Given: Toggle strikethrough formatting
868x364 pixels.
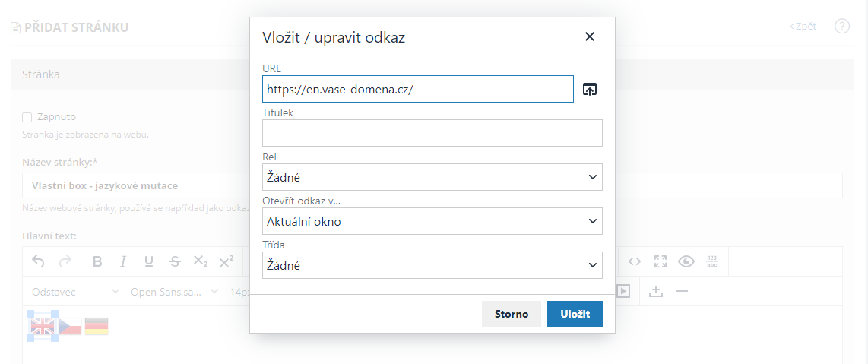Looking at the screenshot, I should pos(175,261).
